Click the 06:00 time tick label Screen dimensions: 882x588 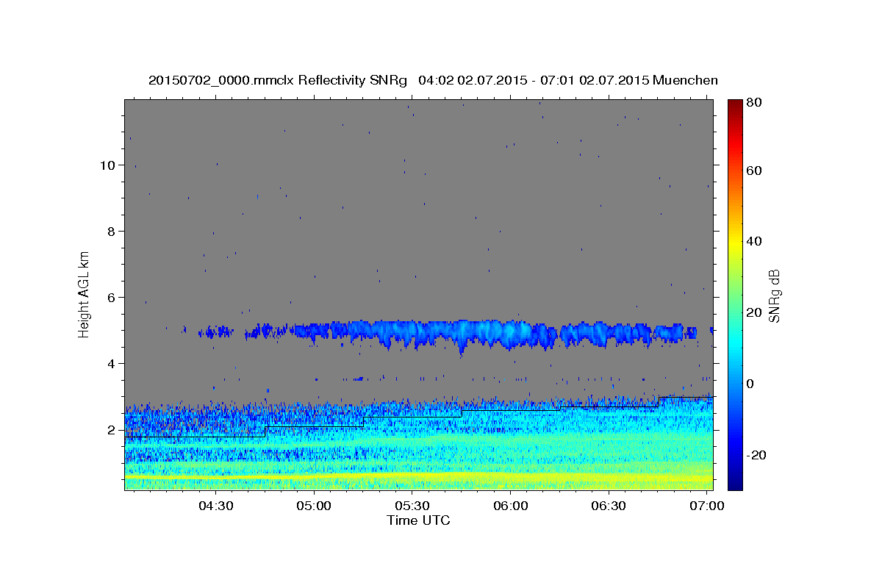coord(511,506)
